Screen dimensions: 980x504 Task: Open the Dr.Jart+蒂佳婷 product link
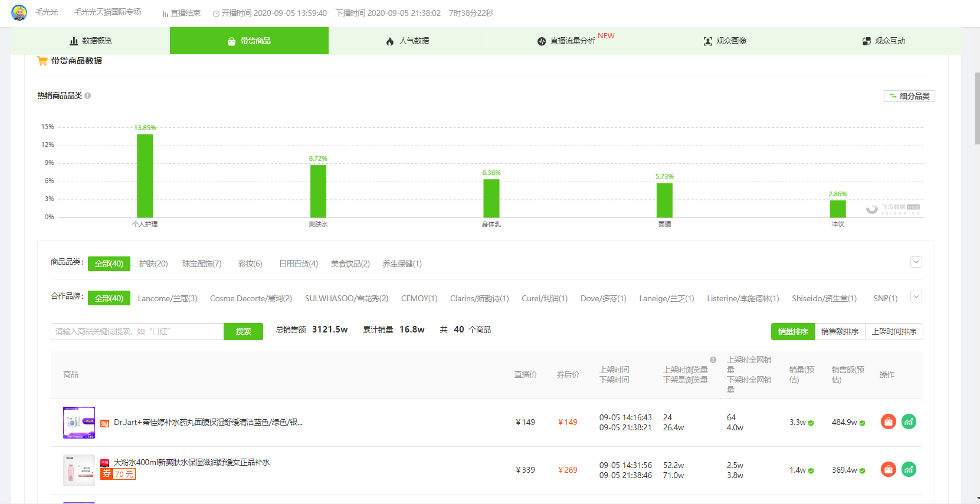coord(208,422)
